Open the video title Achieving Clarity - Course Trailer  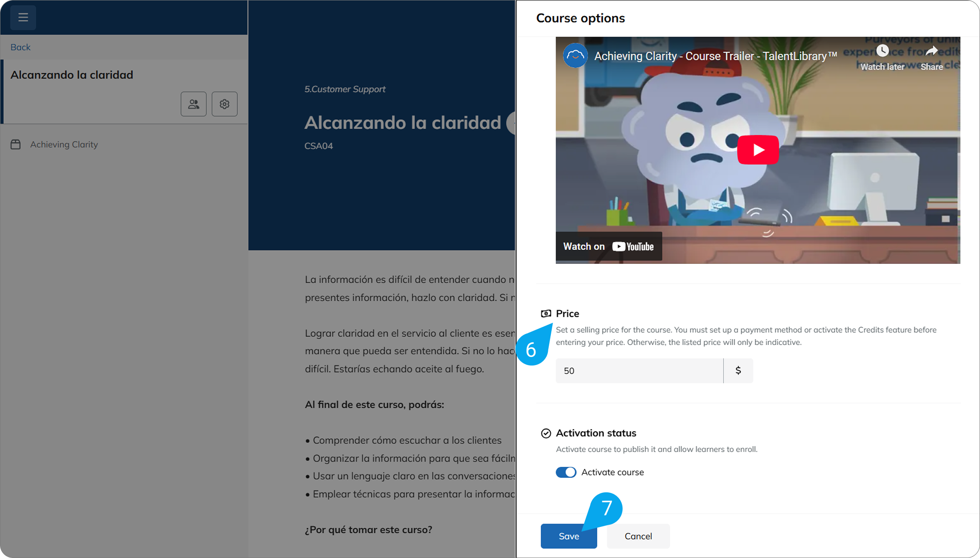pos(716,56)
